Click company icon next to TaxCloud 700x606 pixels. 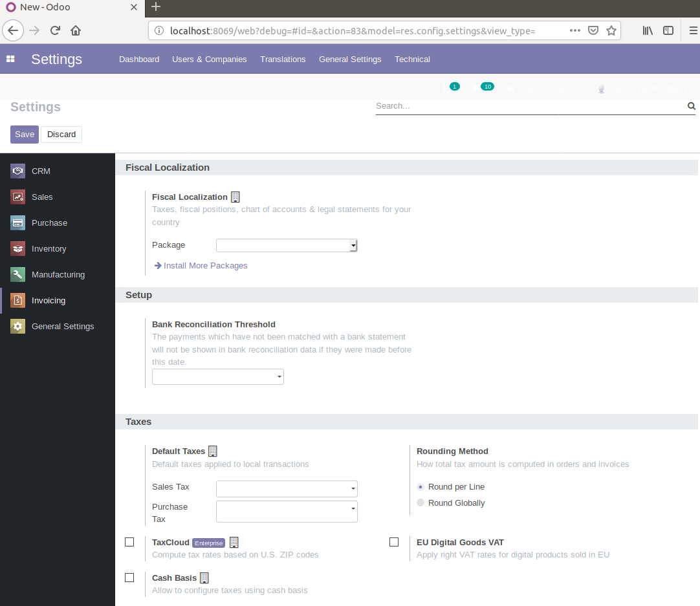point(234,542)
